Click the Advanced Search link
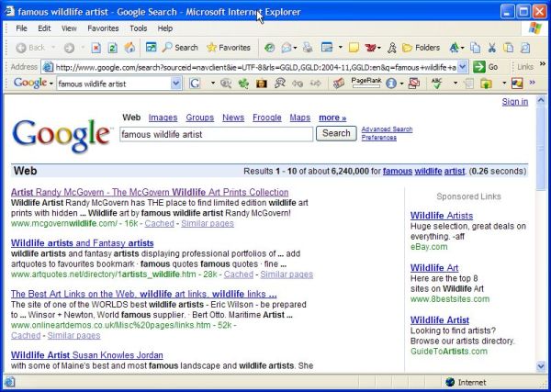This screenshot has width=551, height=392. [387, 129]
